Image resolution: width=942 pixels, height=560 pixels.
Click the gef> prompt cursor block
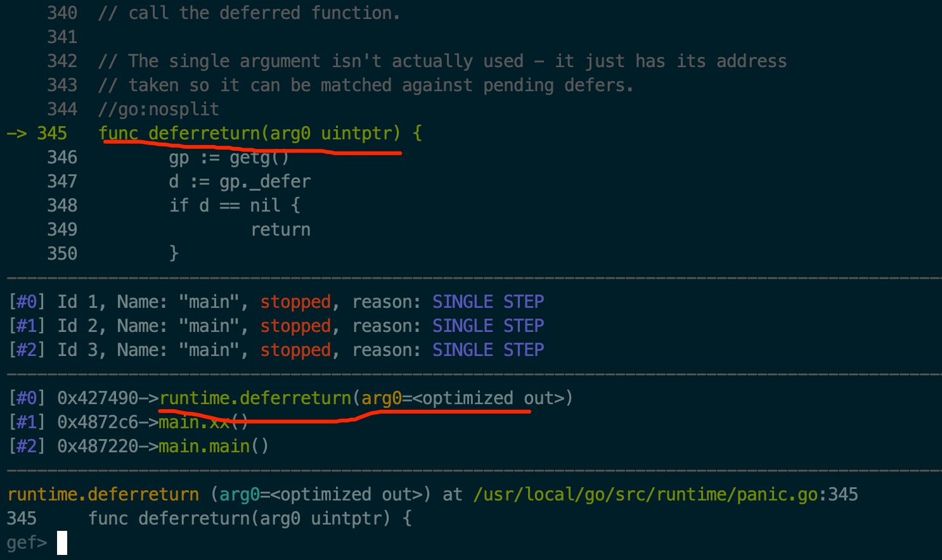[61, 543]
